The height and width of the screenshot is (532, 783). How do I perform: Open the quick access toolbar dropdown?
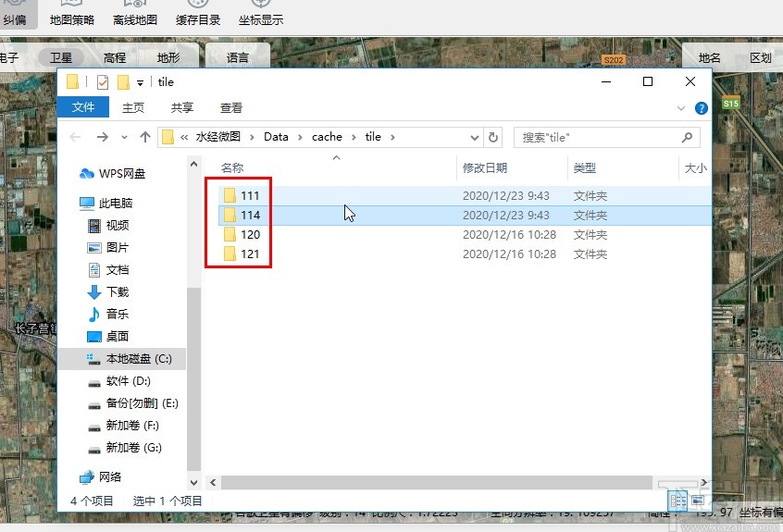coord(141,83)
